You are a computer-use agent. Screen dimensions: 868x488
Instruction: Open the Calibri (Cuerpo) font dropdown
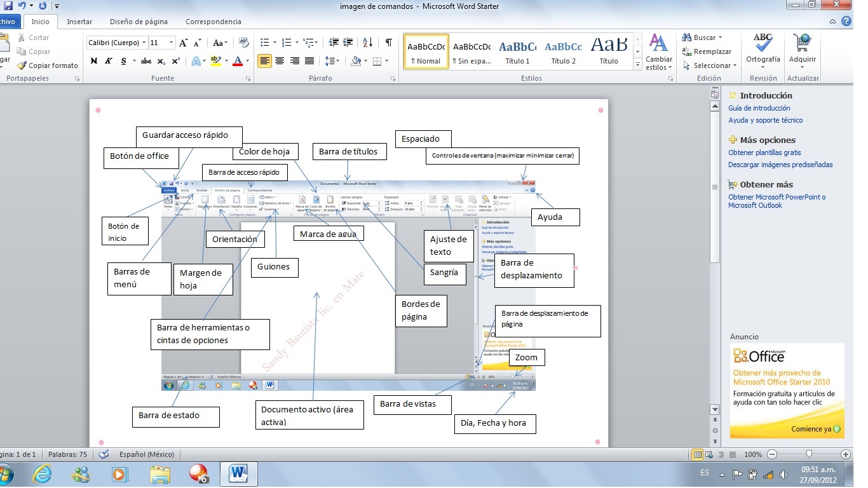[x=143, y=43]
